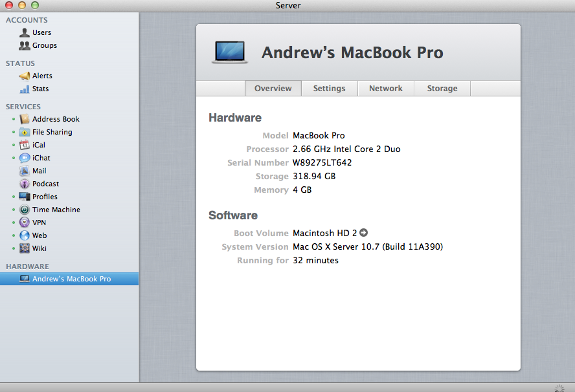Select the Web service
The height and width of the screenshot is (392, 575).
pos(69,235)
